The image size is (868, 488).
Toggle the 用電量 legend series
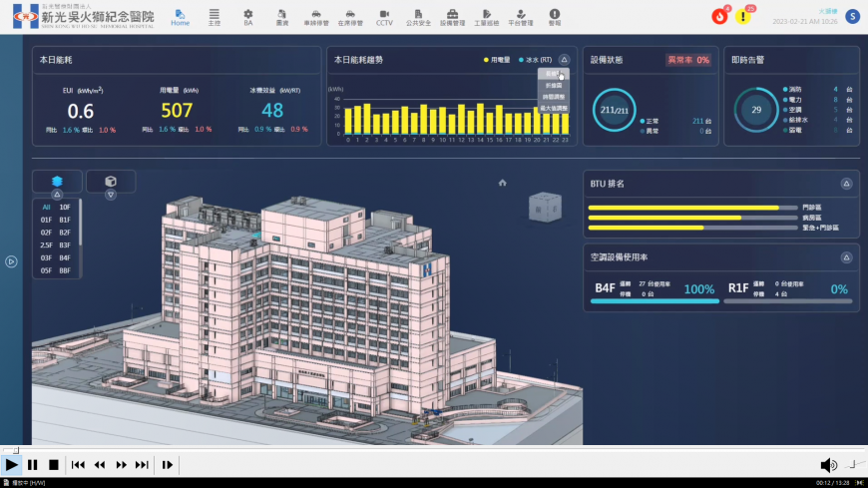point(497,60)
